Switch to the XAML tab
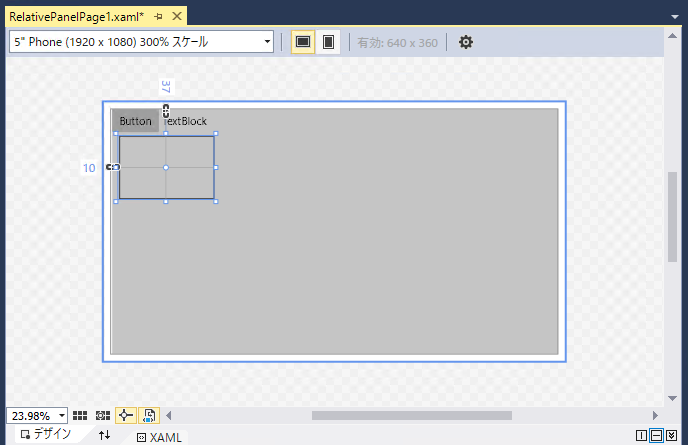 [x=160, y=437]
